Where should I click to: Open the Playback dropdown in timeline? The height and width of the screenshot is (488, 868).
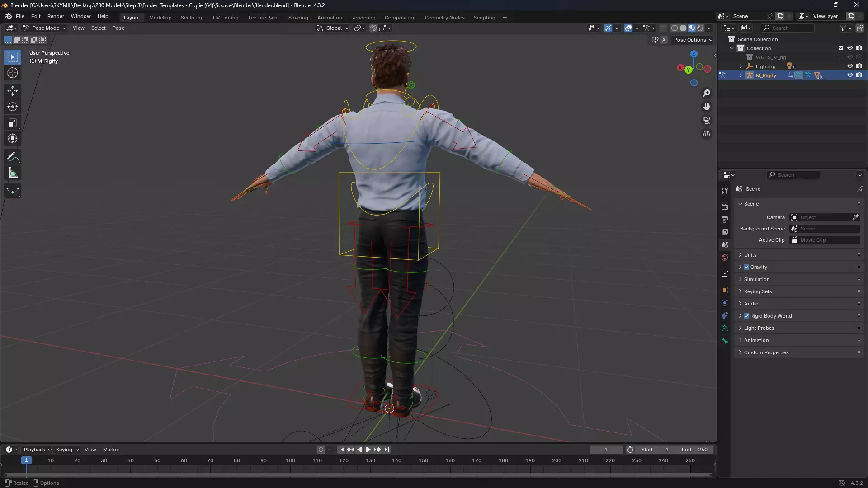pos(37,450)
